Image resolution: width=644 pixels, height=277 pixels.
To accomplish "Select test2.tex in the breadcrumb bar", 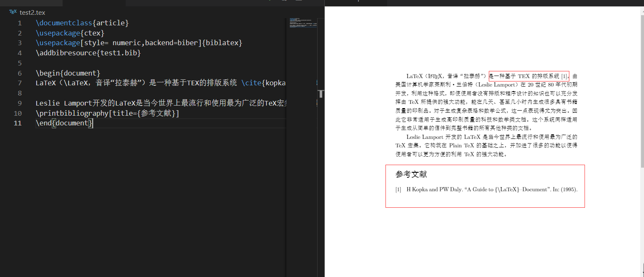I will coord(32,13).
